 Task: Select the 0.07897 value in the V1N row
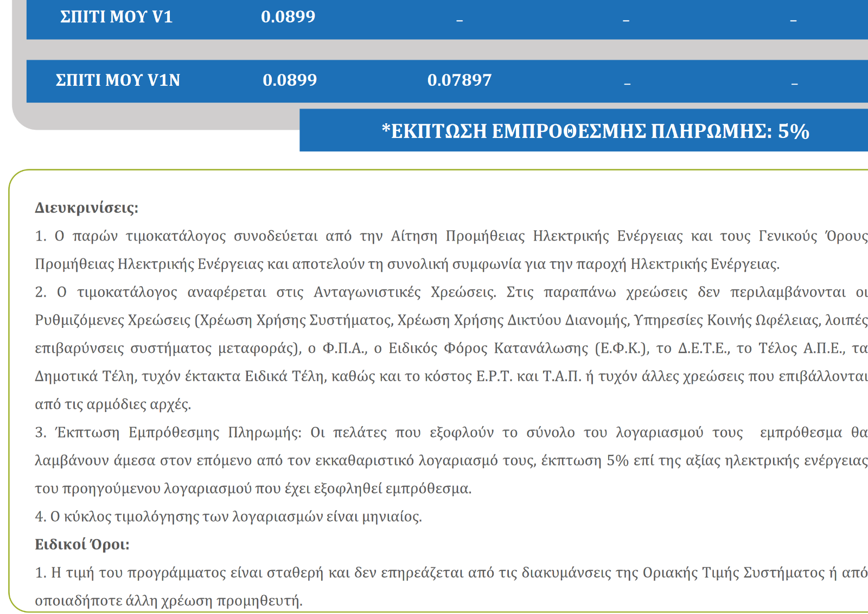coord(459,80)
